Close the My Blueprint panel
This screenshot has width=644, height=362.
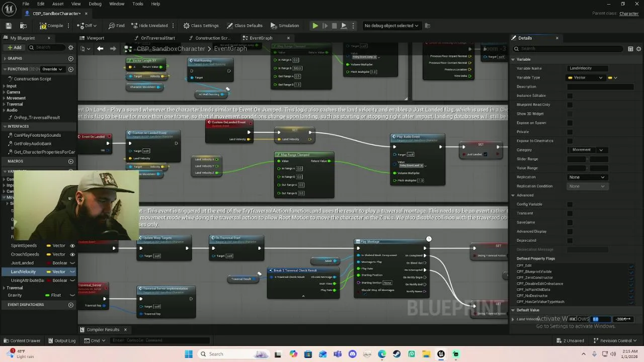[x=49, y=38]
